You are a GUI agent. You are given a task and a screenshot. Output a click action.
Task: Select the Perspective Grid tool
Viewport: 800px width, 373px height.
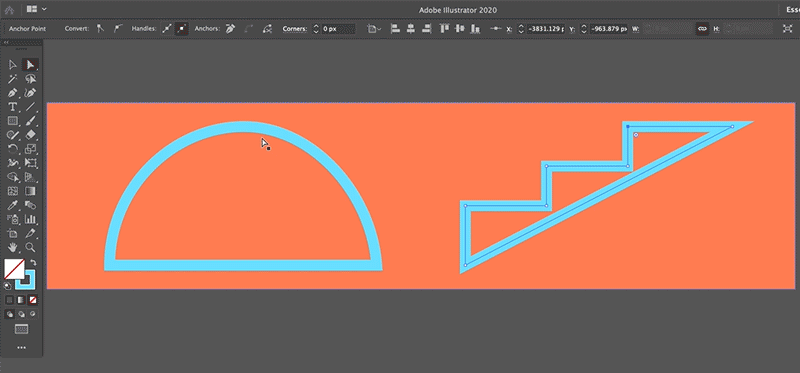(30, 177)
